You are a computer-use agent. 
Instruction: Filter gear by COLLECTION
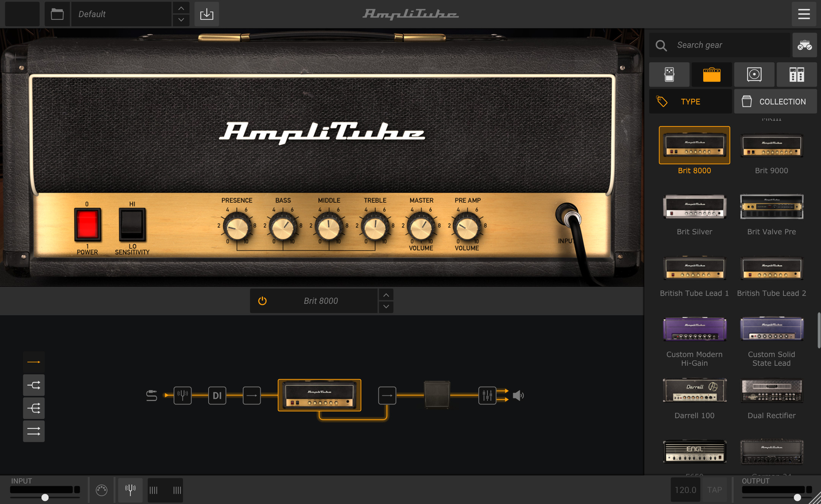coord(775,101)
